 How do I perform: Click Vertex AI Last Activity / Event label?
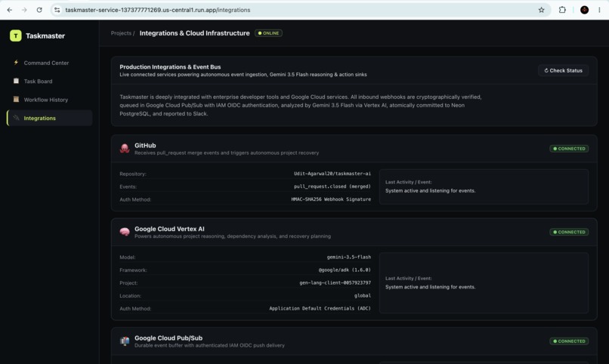(x=409, y=278)
